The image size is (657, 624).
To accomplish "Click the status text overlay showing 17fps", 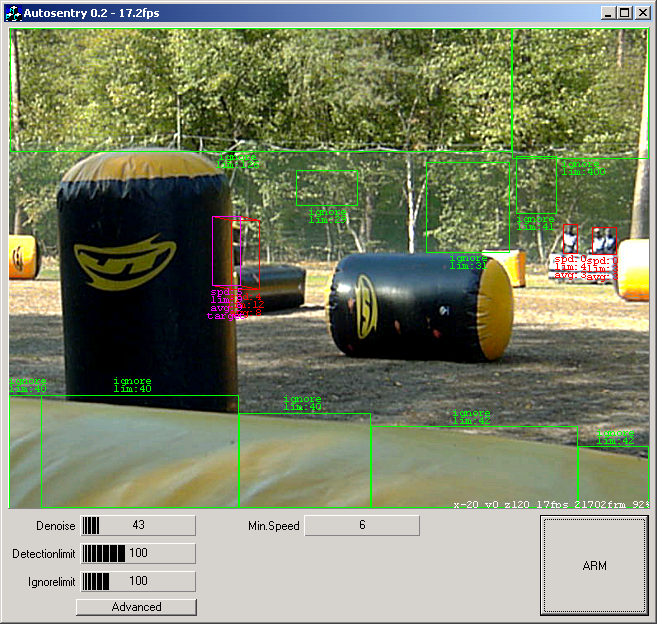I will pyautogui.click(x=550, y=505).
